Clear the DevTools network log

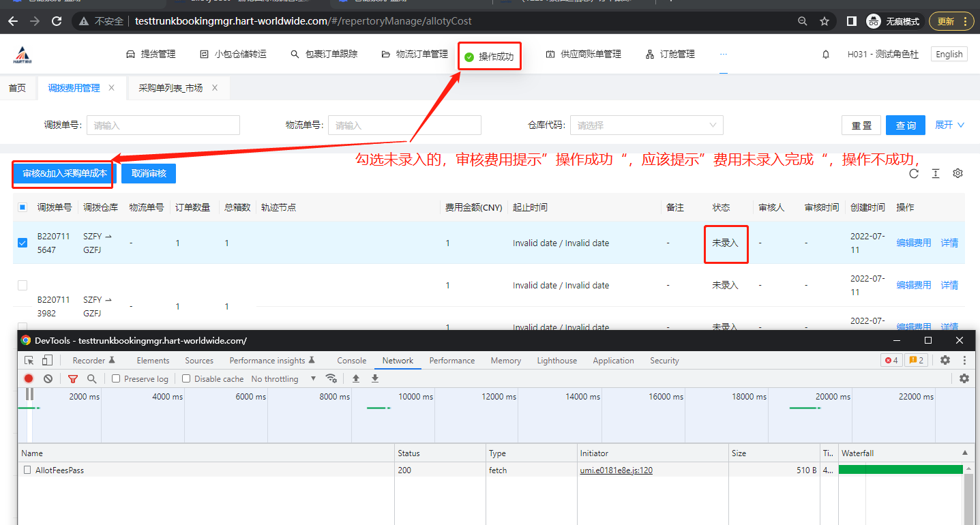click(48, 378)
